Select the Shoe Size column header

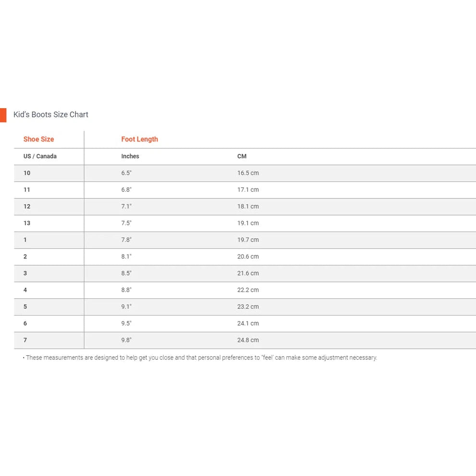coord(38,139)
